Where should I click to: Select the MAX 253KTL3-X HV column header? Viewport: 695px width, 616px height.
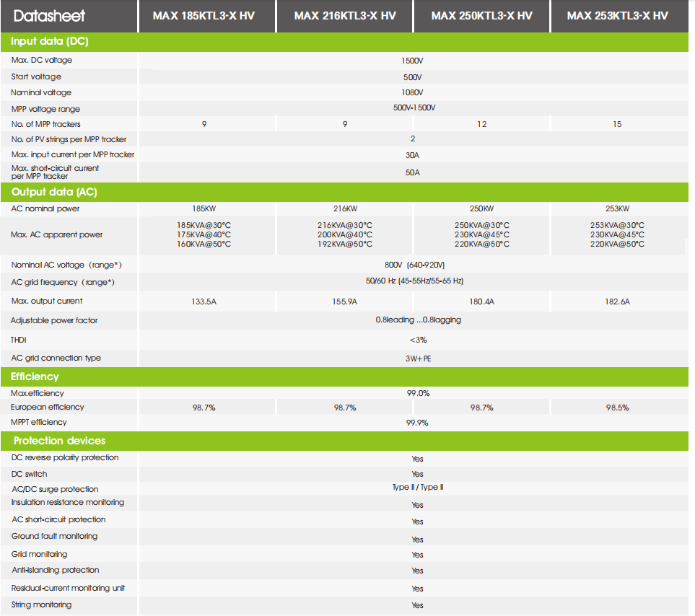click(x=618, y=16)
